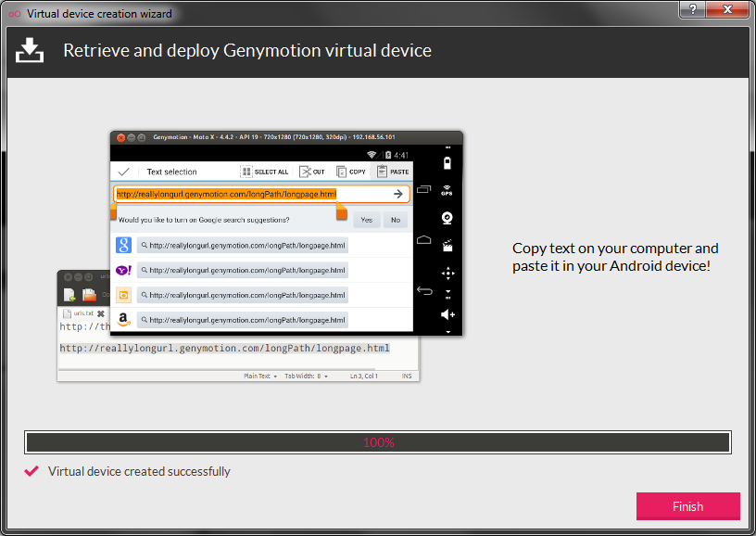Viewport: 756px width, 536px height.
Task: Click the Finish button
Action: 687,506
